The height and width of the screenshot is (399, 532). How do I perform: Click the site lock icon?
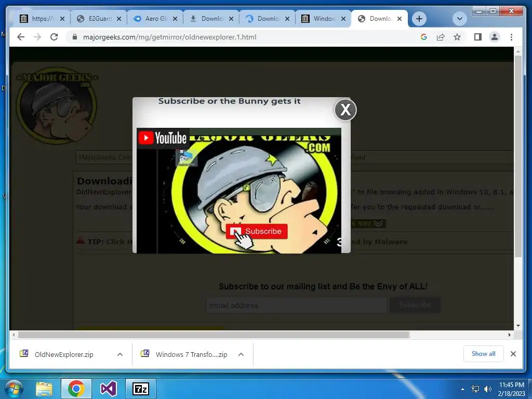click(75, 37)
